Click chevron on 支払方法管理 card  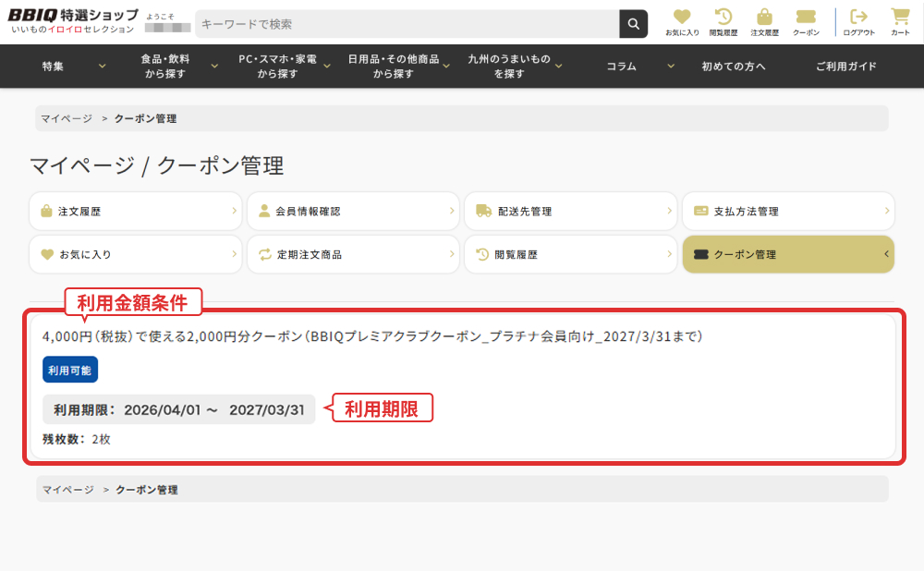click(887, 211)
